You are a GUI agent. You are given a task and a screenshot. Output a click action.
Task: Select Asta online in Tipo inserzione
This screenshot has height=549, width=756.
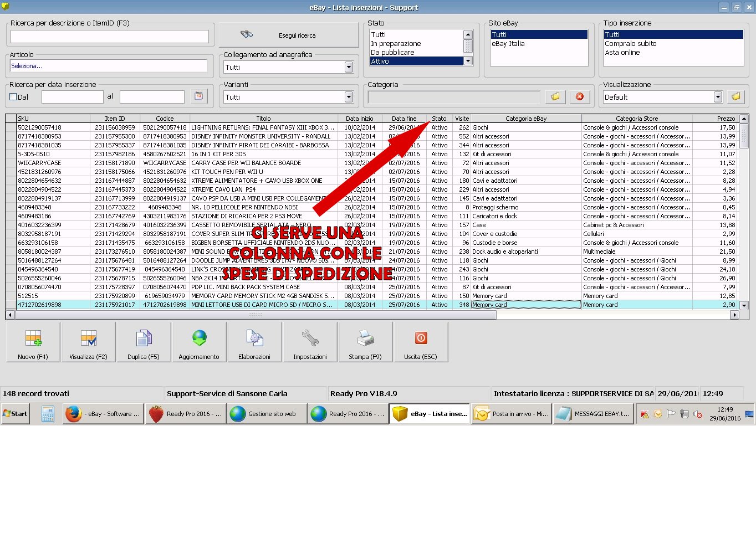[673, 52]
